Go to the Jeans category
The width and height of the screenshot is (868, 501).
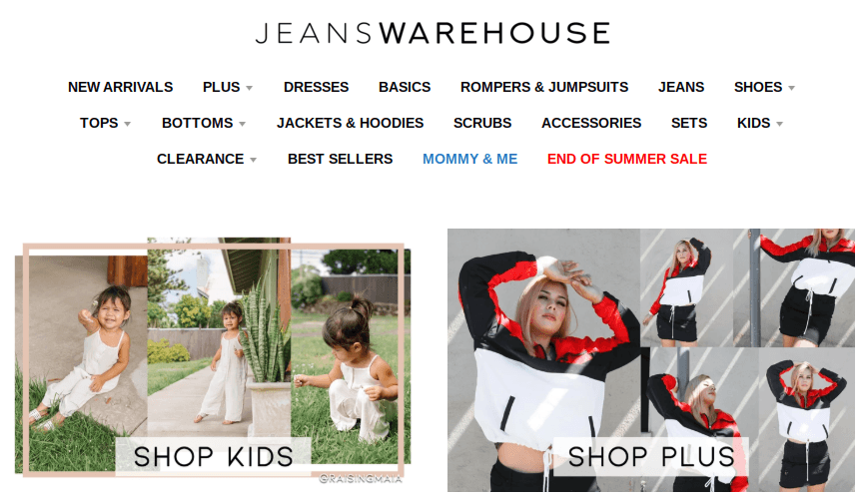(x=681, y=87)
